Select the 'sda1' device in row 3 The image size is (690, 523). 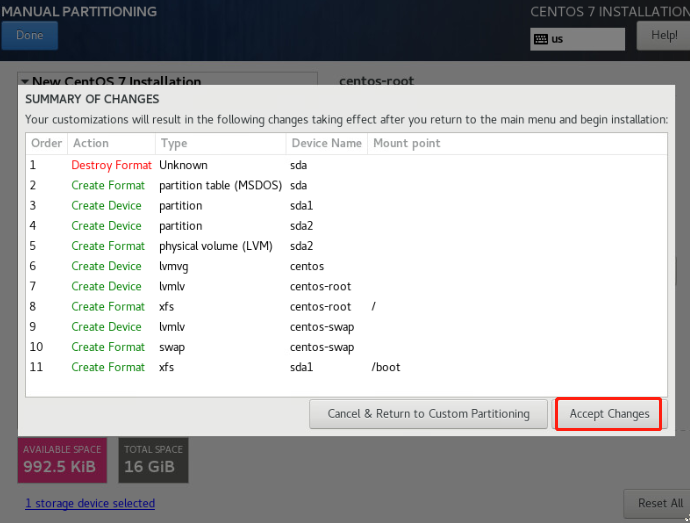click(301, 206)
